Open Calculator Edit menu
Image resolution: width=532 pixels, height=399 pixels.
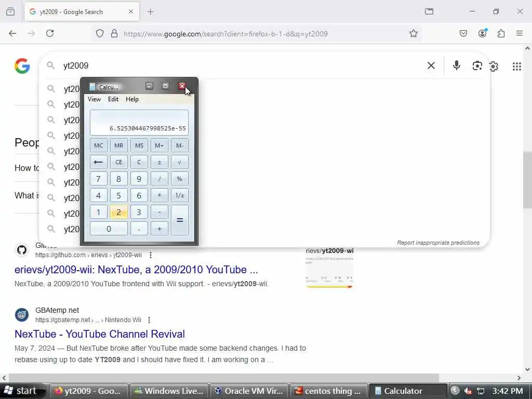tap(113, 99)
